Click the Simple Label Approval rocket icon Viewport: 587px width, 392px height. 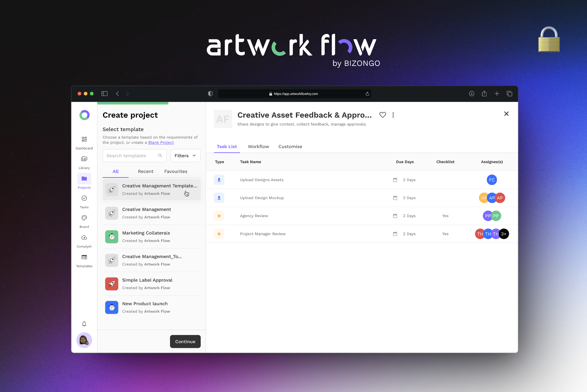(x=112, y=284)
